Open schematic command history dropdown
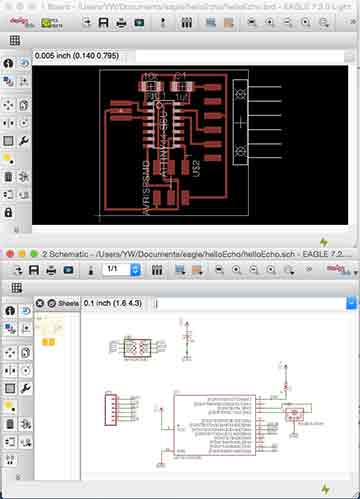The image size is (360, 499). tap(351, 303)
